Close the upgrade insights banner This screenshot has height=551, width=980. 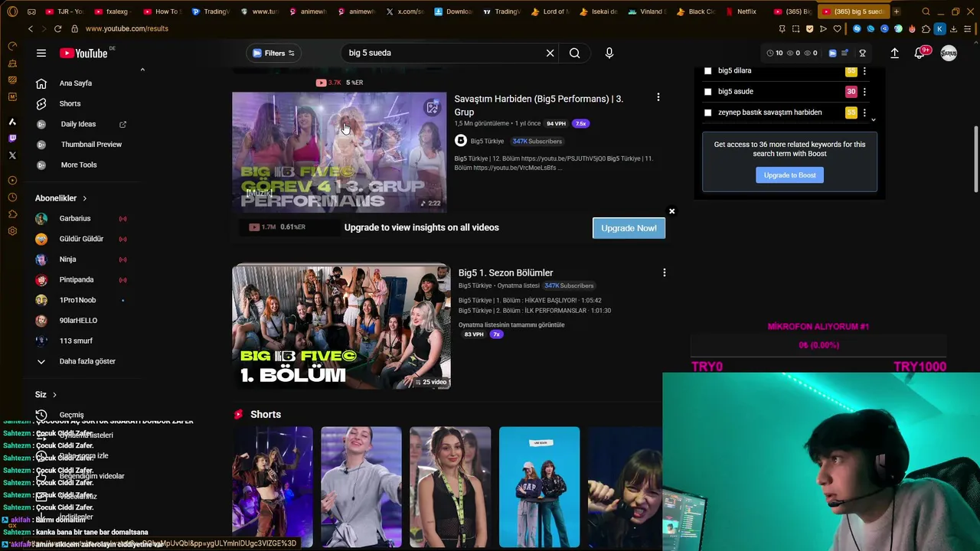[x=671, y=211]
